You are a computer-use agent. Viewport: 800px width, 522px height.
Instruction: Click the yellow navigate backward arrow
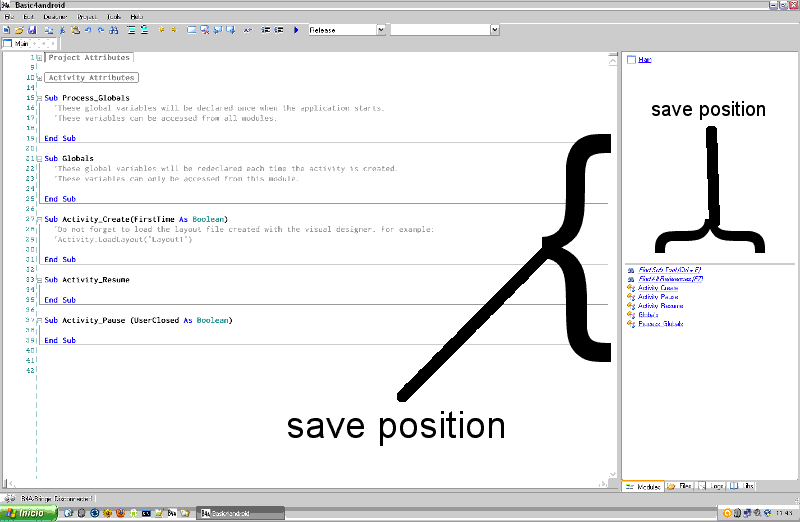(161, 30)
